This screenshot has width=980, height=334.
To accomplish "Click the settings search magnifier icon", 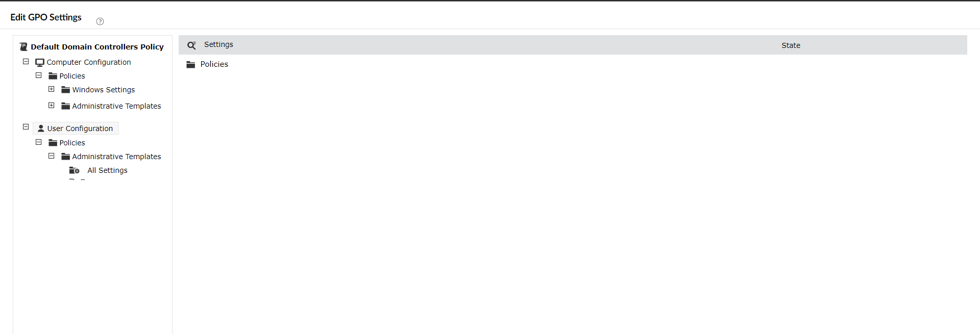I will 191,45.
